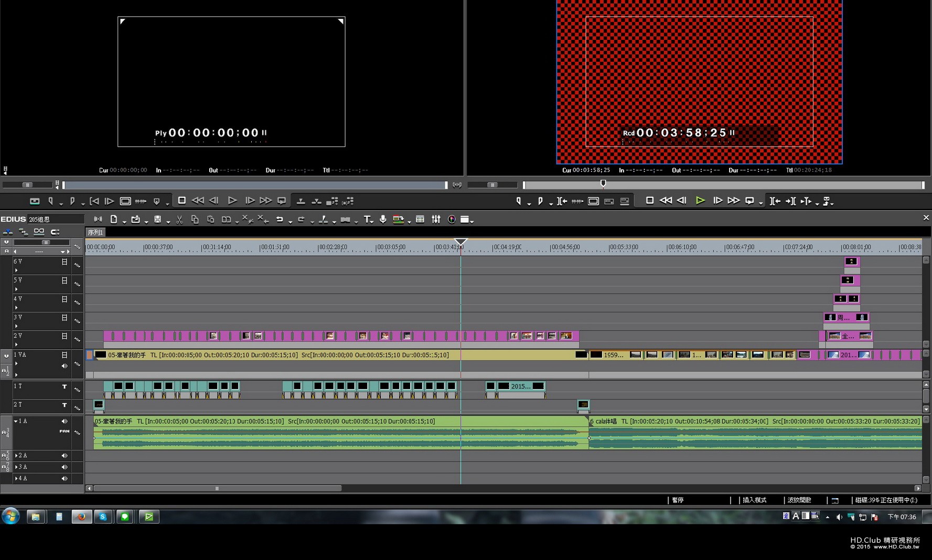Toggle Loop playback in recorder
Viewport: 932px width, 560px height.
[749, 201]
